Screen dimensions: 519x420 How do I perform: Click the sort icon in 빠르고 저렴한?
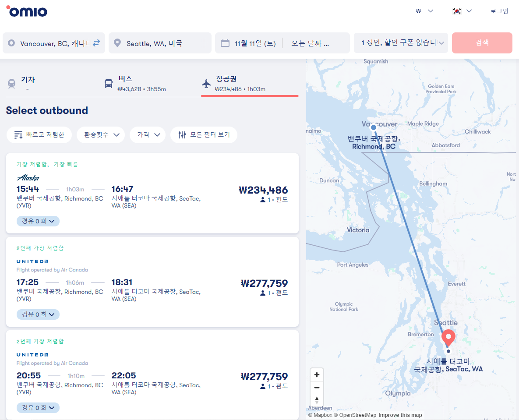coord(18,135)
